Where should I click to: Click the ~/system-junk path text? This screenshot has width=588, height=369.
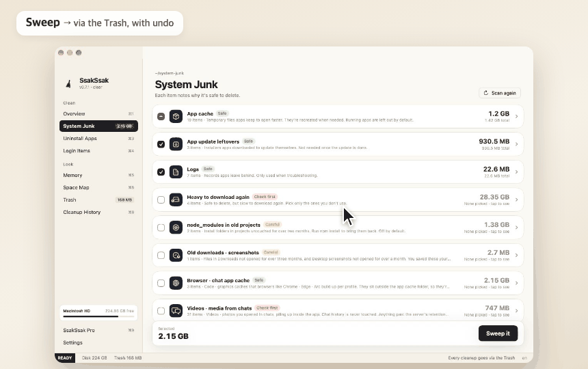[x=170, y=73]
